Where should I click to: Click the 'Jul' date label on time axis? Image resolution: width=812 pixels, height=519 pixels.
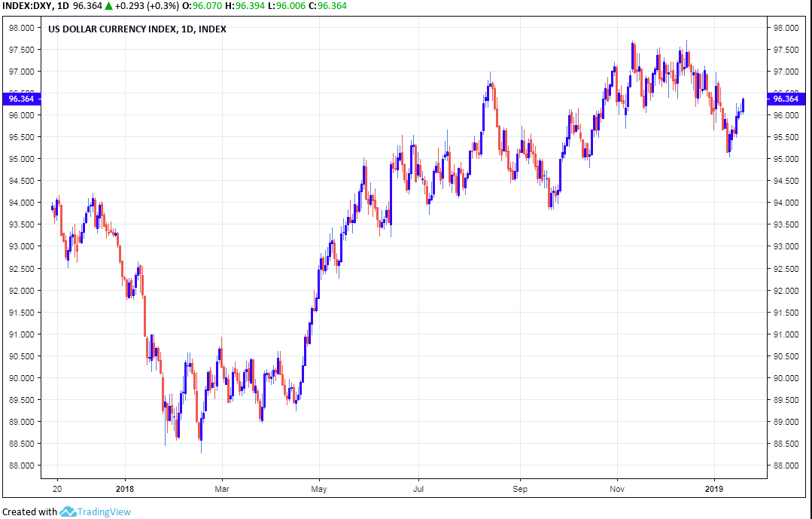[x=418, y=487]
